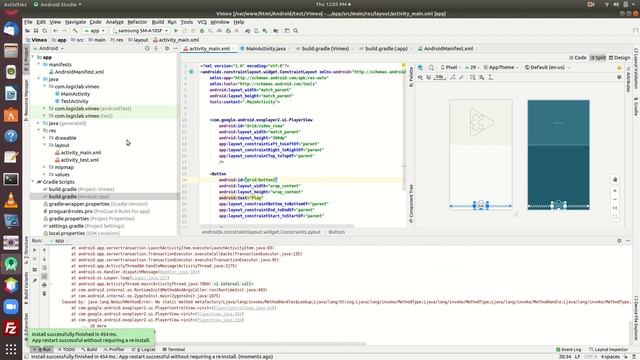Toggle autoconnect magnet in design toolbar
The image size is (640, 360).
(x=429, y=77)
